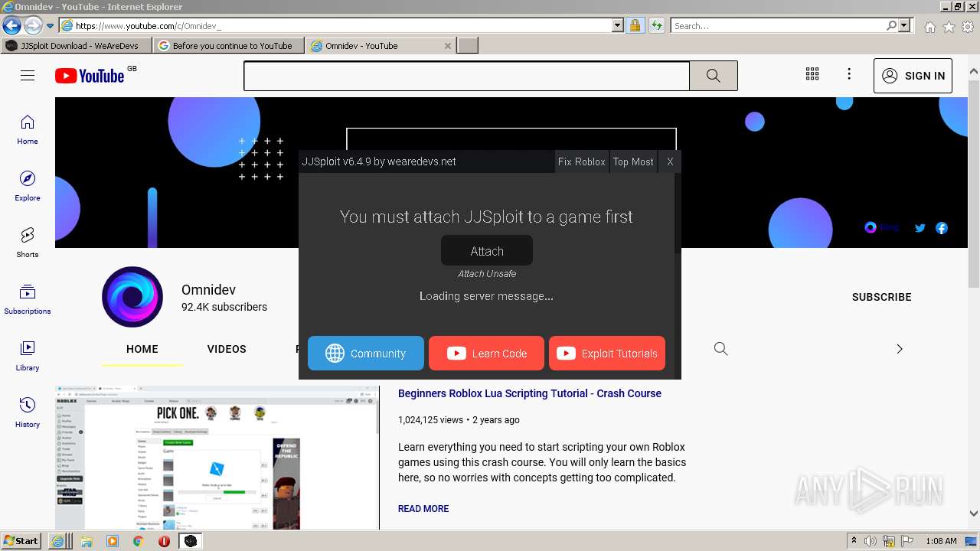Open the Internet Explorer favorites star
The image size is (980, 551).
pyautogui.click(x=949, y=27)
